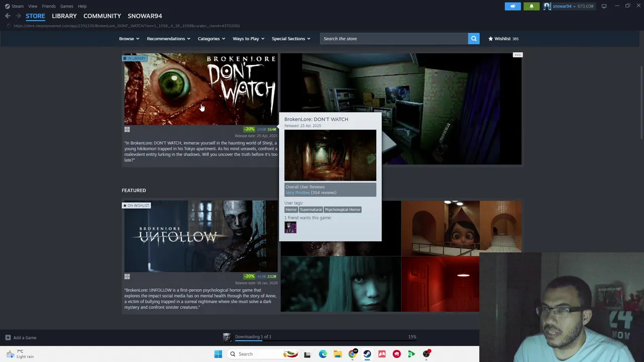Click the Search the store field
The height and width of the screenshot is (362, 644).
(394, 39)
